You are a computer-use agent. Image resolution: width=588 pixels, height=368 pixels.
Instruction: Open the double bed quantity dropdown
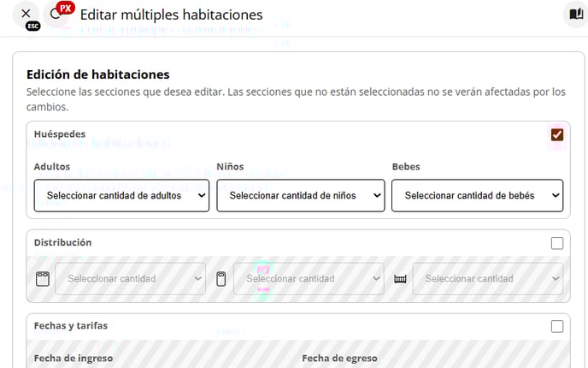[x=130, y=279]
